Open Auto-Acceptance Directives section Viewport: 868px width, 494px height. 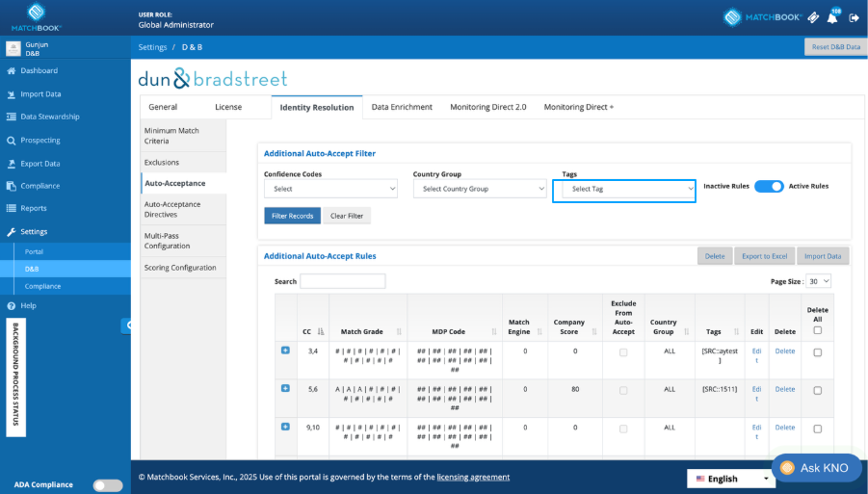click(x=183, y=209)
